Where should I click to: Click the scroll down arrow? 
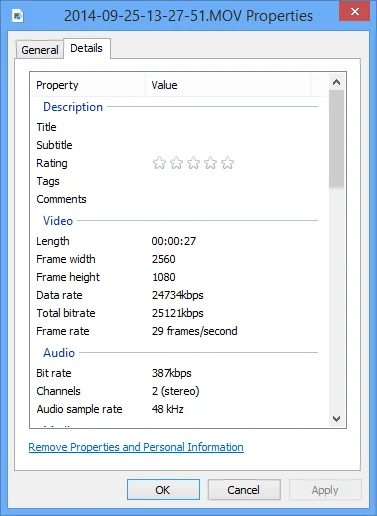(x=337, y=419)
